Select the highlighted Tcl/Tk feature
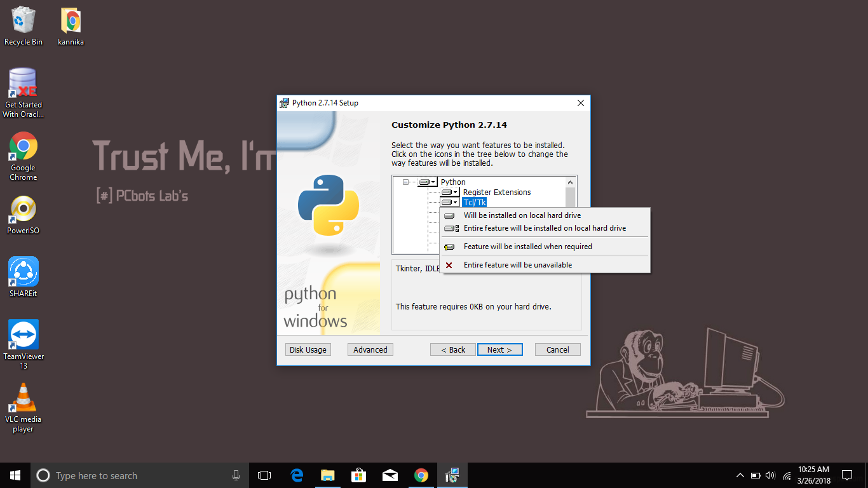This screenshot has height=488, width=868. [474, 203]
